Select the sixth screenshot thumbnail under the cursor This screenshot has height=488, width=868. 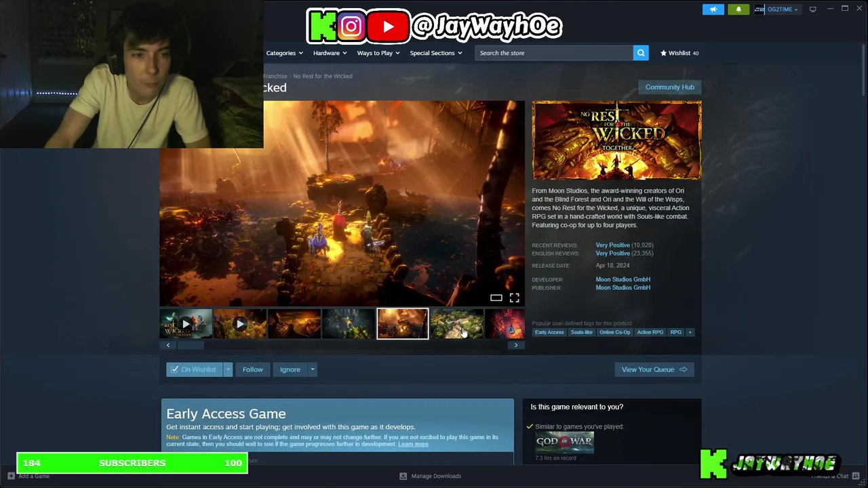(x=457, y=324)
